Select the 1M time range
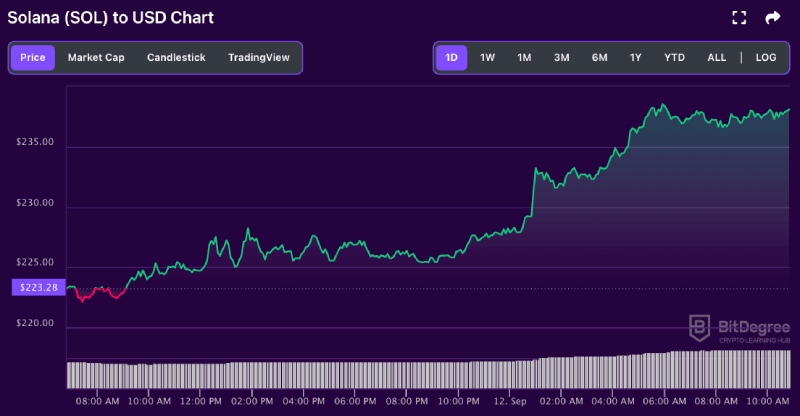This screenshot has width=800, height=416. point(524,58)
